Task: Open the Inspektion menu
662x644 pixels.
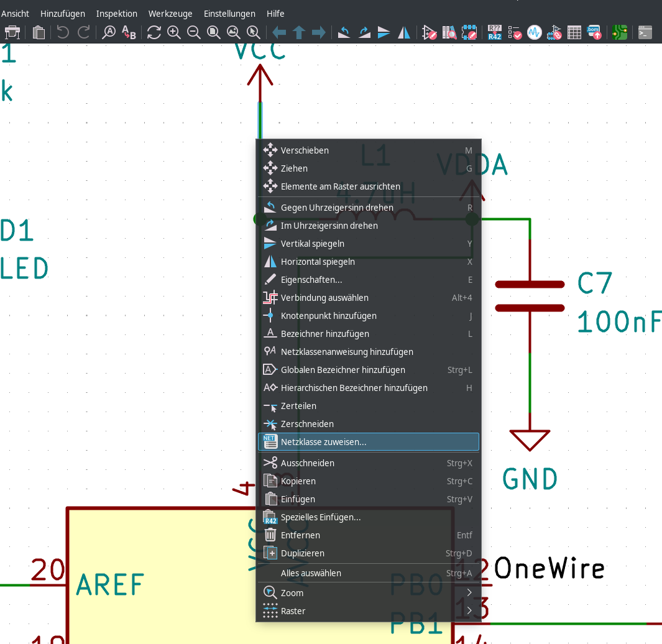Action: (x=116, y=14)
